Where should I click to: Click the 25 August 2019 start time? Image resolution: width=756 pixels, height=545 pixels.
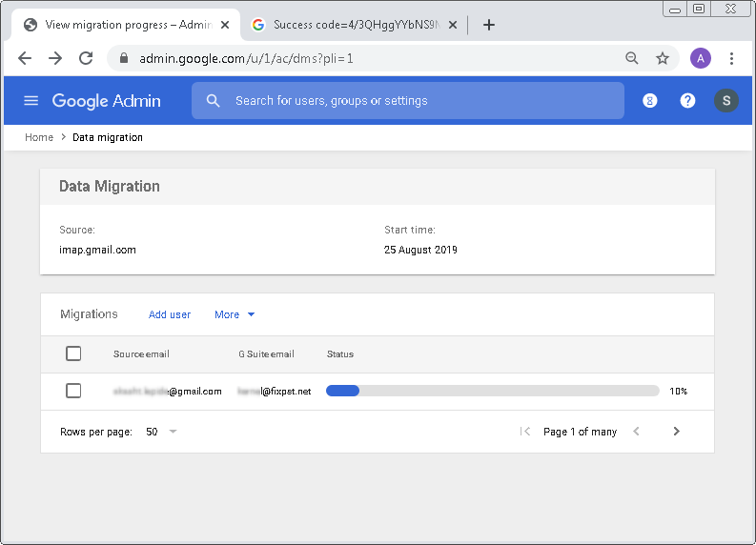pyautogui.click(x=420, y=250)
